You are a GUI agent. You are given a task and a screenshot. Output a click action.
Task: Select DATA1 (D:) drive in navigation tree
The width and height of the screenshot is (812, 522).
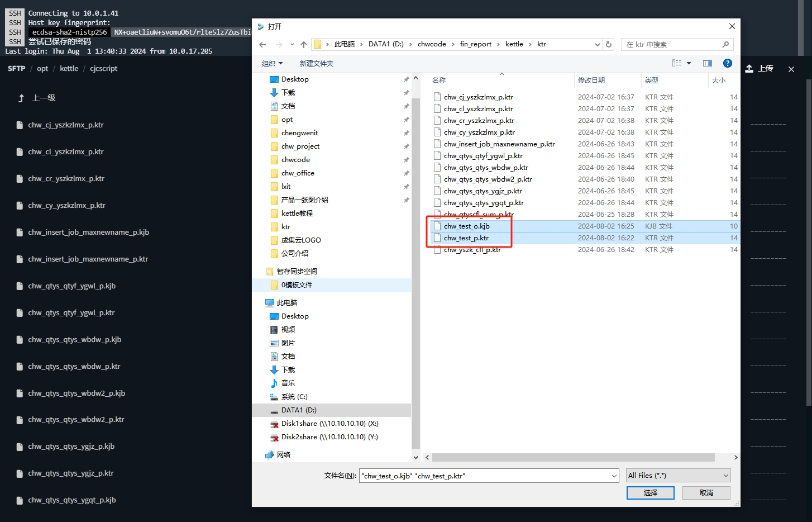298,410
